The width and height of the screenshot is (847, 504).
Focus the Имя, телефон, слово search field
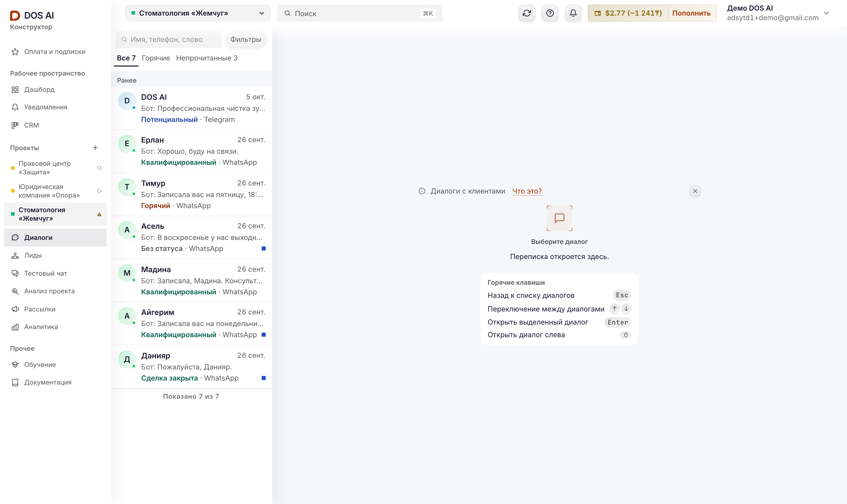point(169,39)
